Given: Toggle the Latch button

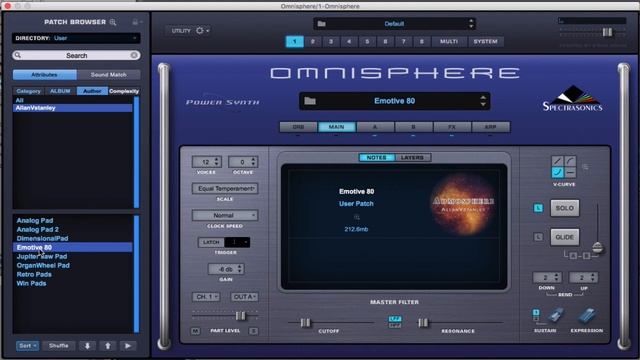Looking at the screenshot, I should (x=211, y=242).
